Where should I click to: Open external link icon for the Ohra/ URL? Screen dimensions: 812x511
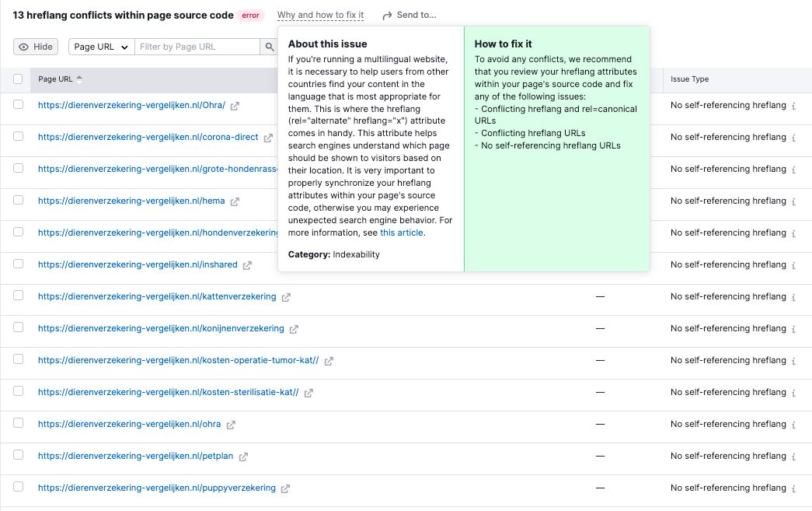pyautogui.click(x=235, y=106)
